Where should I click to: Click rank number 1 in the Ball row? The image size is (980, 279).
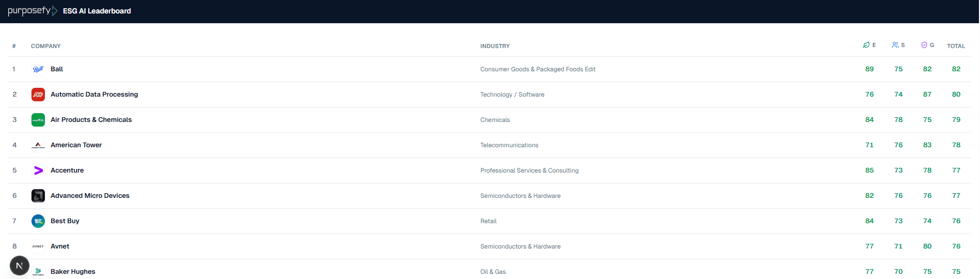pos(14,69)
